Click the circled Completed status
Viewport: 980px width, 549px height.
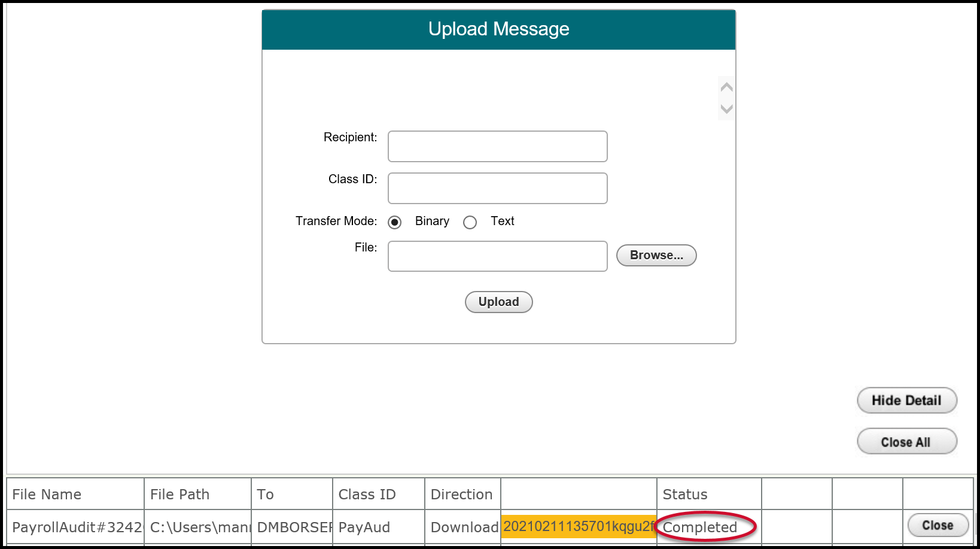tap(700, 527)
